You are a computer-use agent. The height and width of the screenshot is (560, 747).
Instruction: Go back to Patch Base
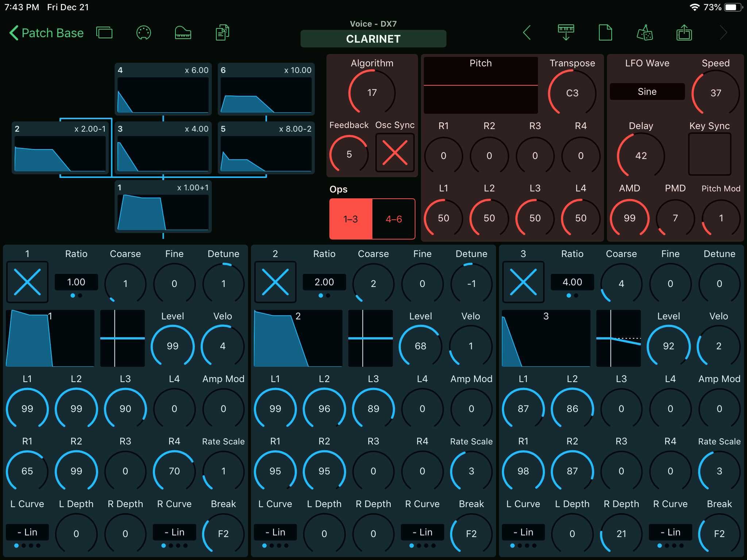(x=46, y=33)
